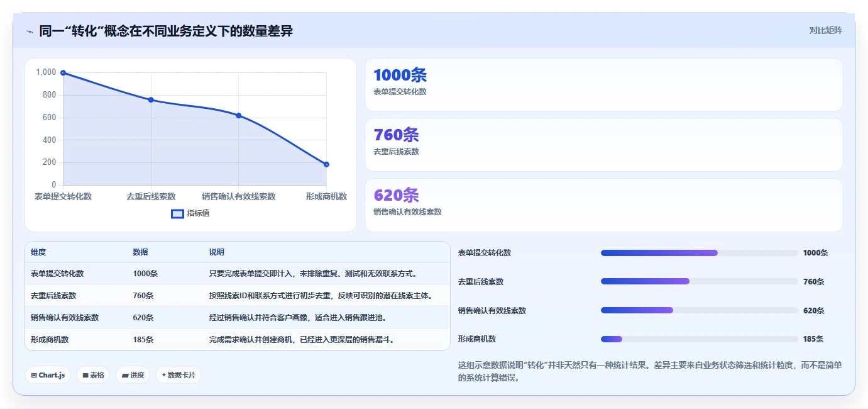868x409 pixels.
Task: Click the 数据 table column header
Action: [x=141, y=252]
